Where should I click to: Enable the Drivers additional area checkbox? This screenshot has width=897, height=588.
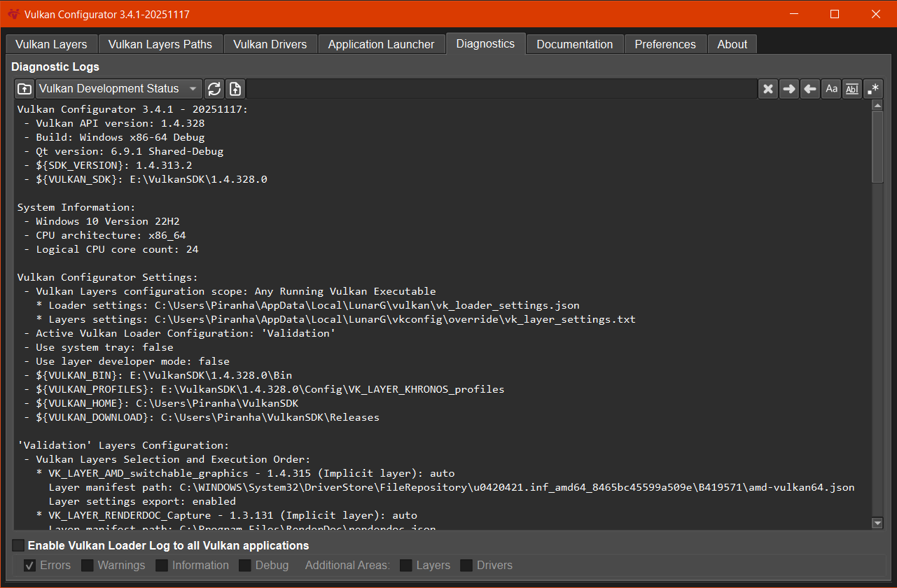pyautogui.click(x=466, y=566)
